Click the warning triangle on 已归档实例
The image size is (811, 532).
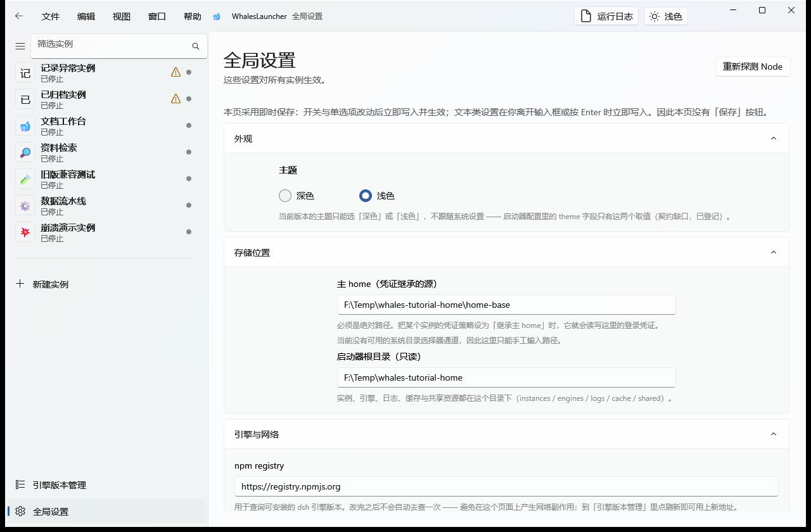pyautogui.click(x=176, y=99)
